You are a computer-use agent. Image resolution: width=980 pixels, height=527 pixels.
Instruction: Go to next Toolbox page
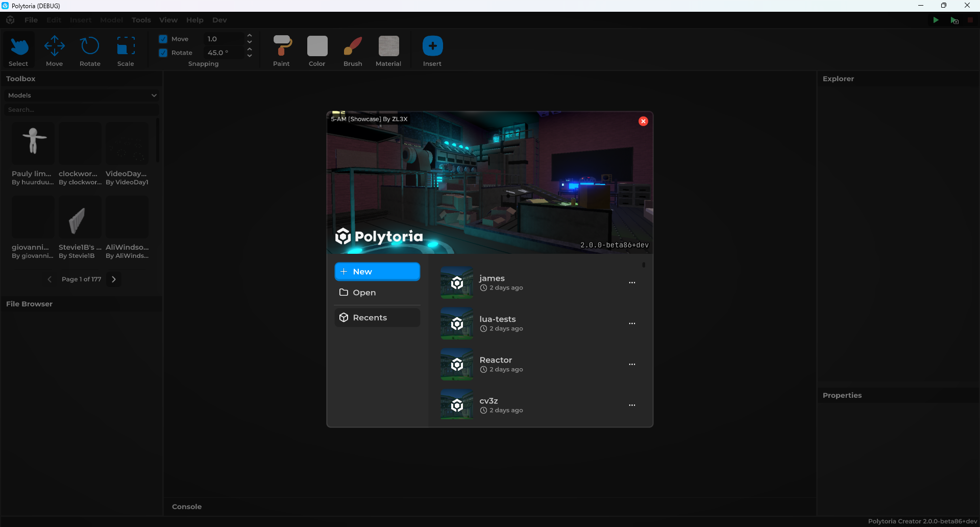click(x=114, y=279)
